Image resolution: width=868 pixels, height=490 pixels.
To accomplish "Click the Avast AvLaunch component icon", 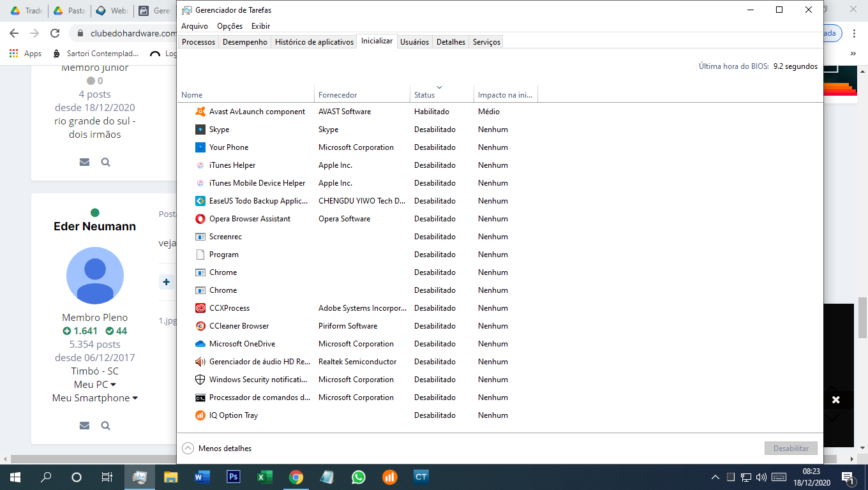I will [200, 112].
